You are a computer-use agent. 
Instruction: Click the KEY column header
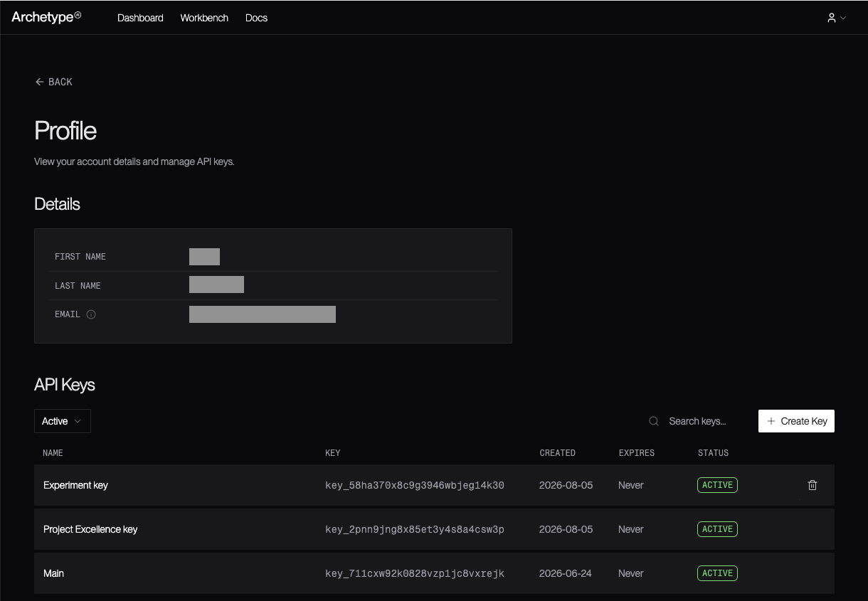coord(333,452)
